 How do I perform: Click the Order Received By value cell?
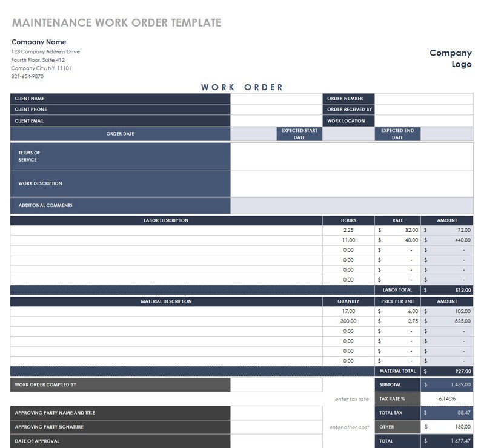[x=423, y=110]
